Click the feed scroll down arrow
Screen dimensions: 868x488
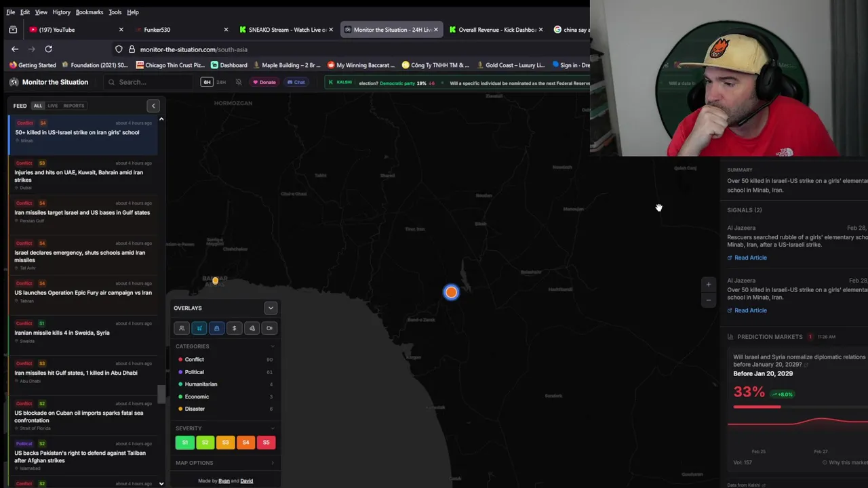click(x=161, y=484)
